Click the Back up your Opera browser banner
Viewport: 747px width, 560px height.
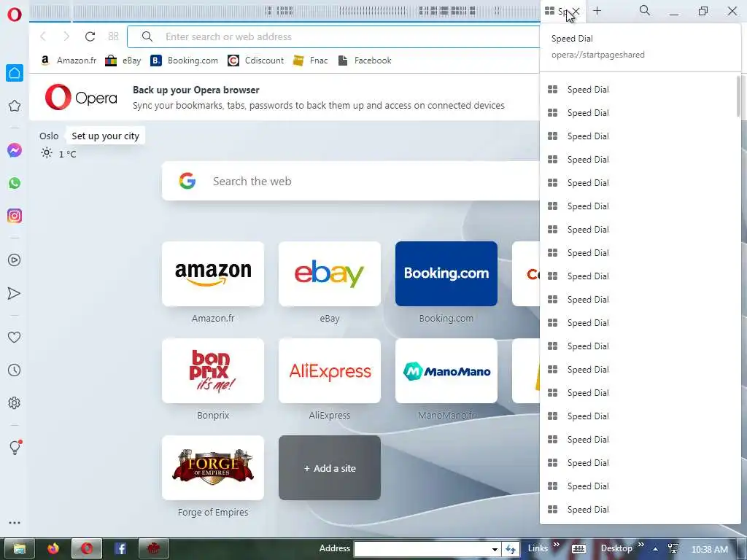(285, 97)
